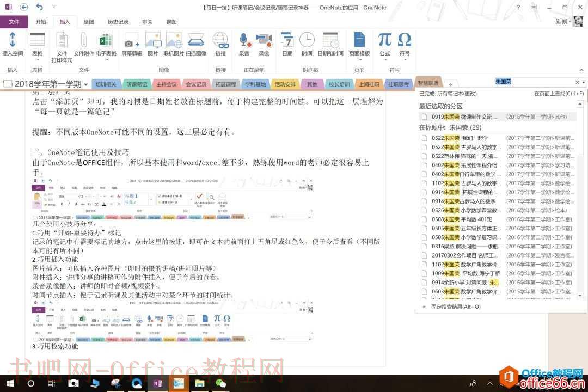Open the Help question mark icon
The image size is (588, 392).
coord(518,7)
